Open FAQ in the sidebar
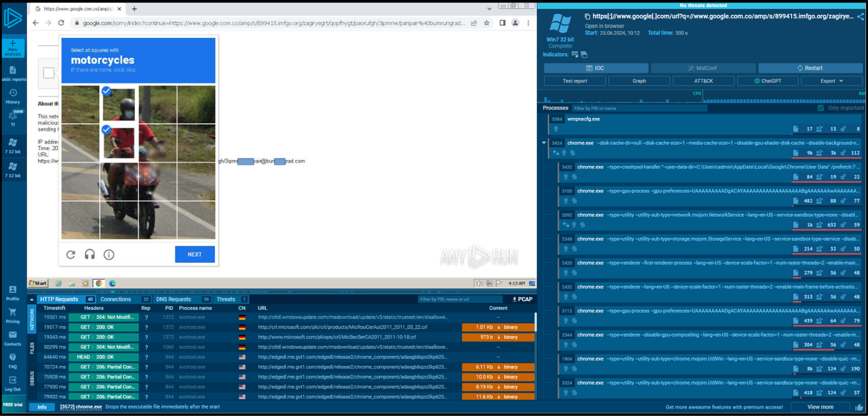The height and width of the screenshot is (416, 868). click(13, 361)
